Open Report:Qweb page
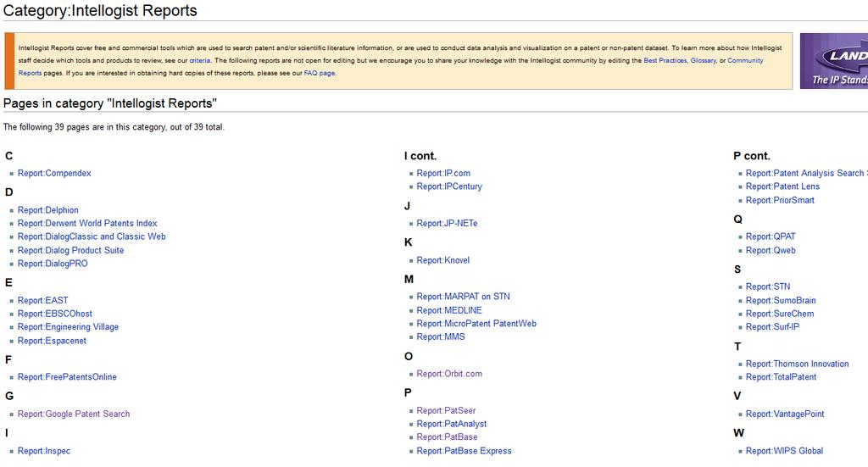 pos(771,251)
